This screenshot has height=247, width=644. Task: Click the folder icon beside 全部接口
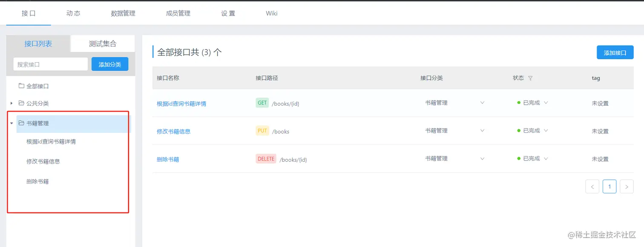point(21,86)
